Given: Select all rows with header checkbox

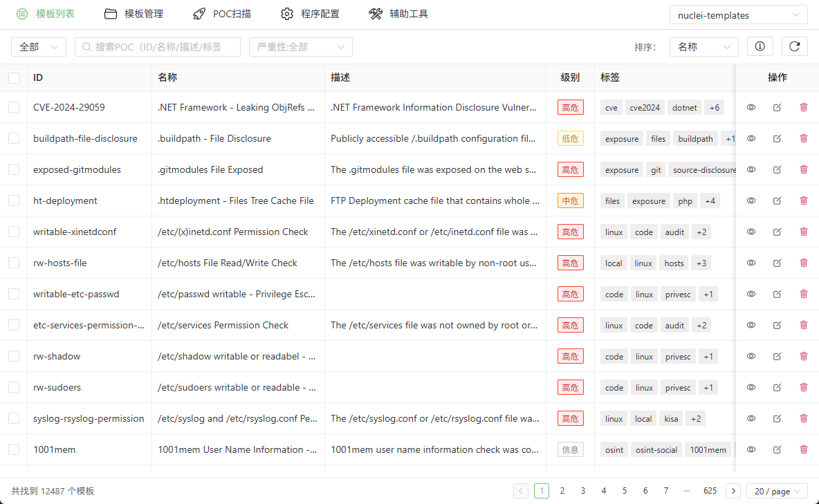Looking at the screenshot, I should 14,77.
